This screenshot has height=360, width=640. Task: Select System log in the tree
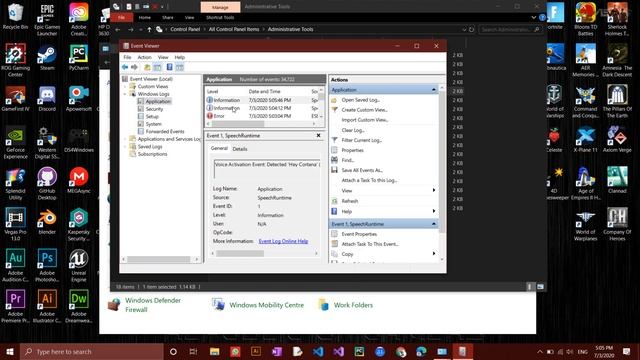coord(153,124)
